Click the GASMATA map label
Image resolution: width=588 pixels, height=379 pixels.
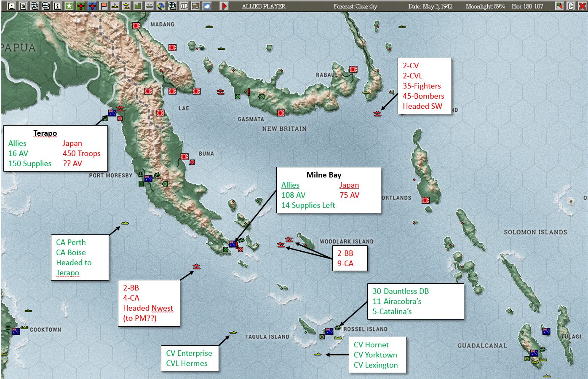251,119
